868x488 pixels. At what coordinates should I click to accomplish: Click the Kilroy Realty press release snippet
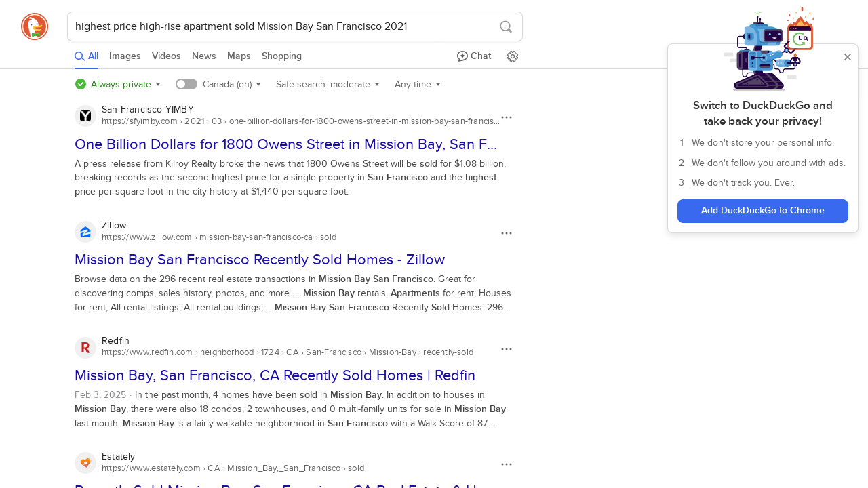tap(290, 178)
